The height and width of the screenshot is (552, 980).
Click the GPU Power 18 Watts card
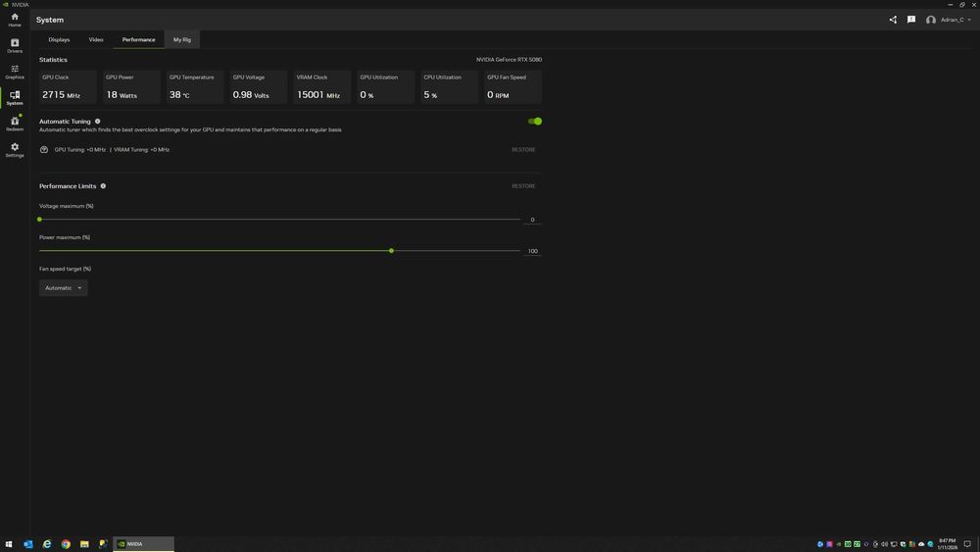[131, 86]
